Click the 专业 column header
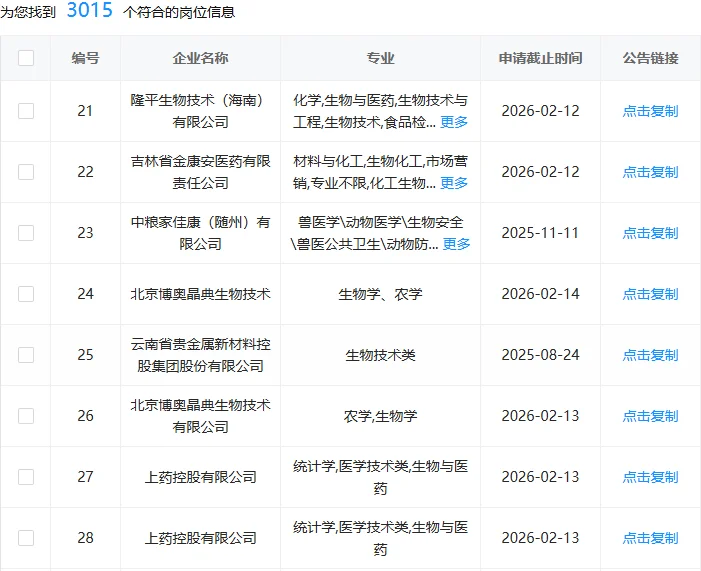Screen dimensions: 701x571 pos(380,58)
